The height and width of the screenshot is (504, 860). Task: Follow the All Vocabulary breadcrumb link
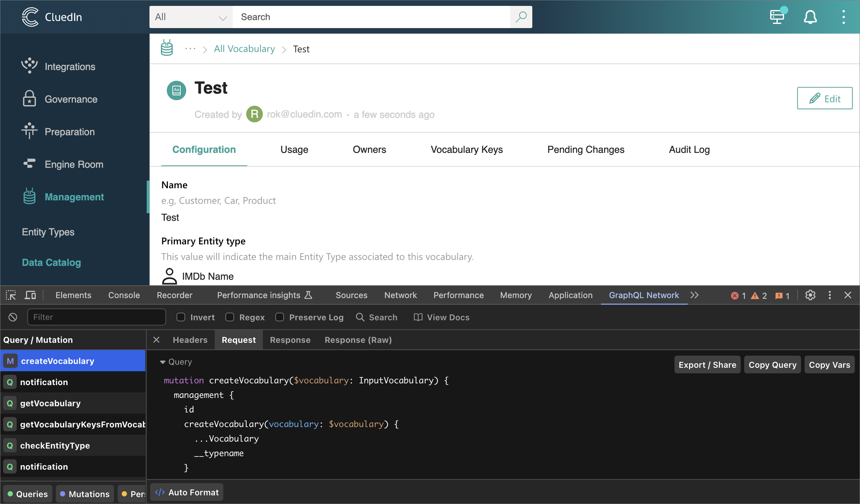tap(244, 49)
